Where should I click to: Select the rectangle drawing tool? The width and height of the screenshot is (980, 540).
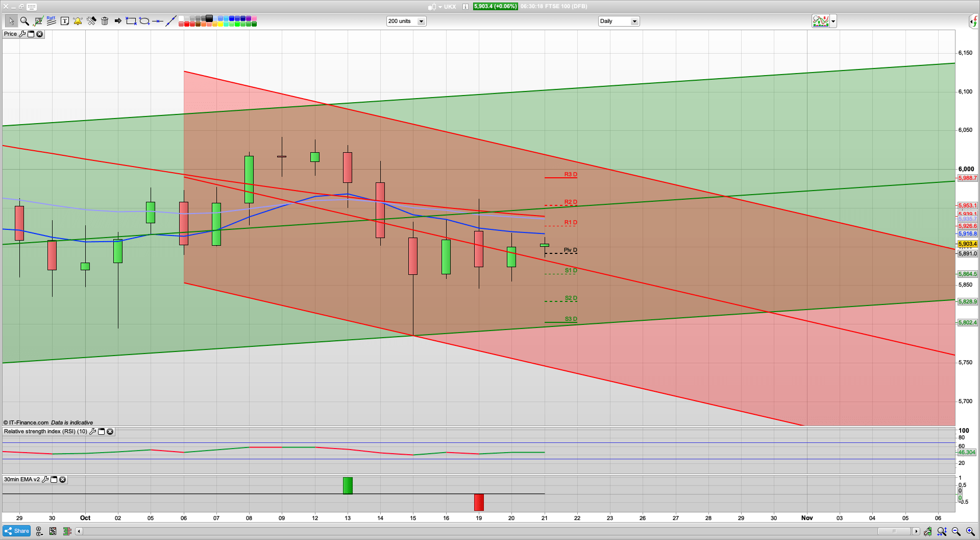(x=131, y=21)
